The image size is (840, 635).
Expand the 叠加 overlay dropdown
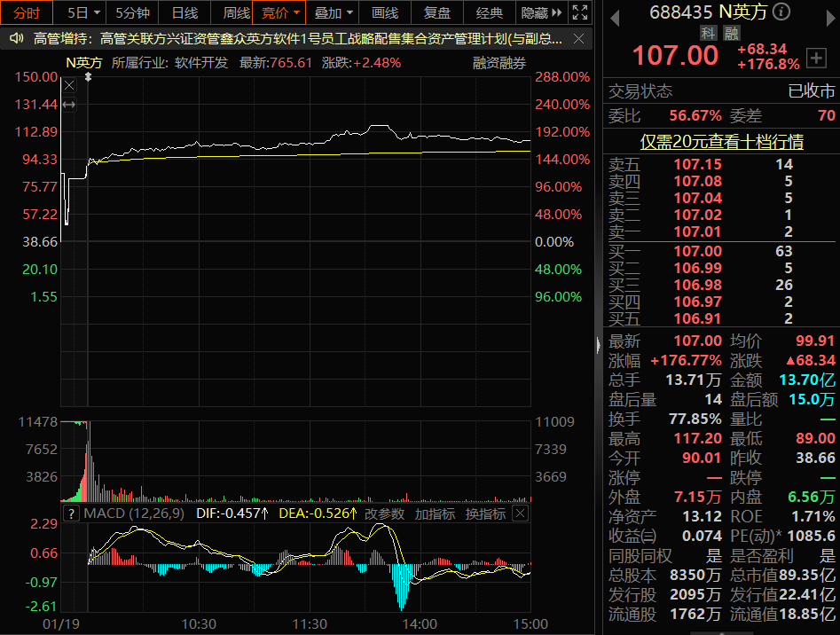pyautogui.click(x=334, y=12)
